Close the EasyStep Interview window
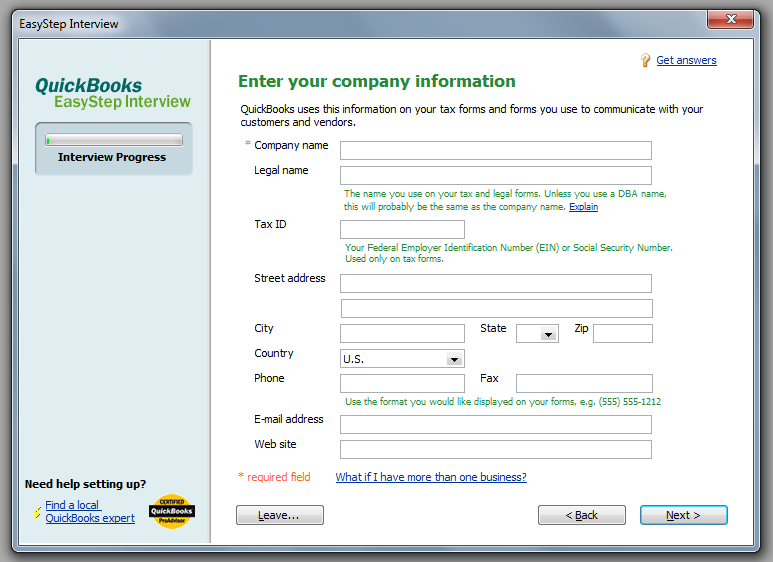The image size is (773, 562). (731, 19)
